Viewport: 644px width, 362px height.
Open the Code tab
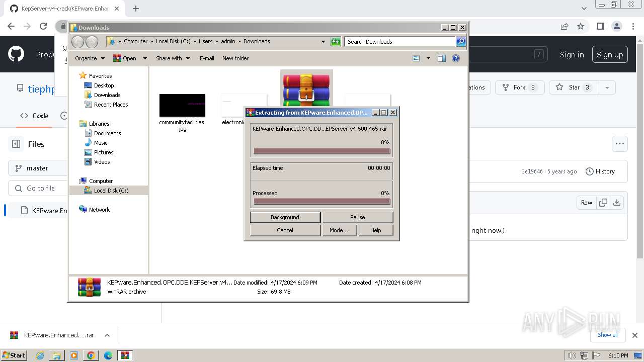(x=34, y=116)
